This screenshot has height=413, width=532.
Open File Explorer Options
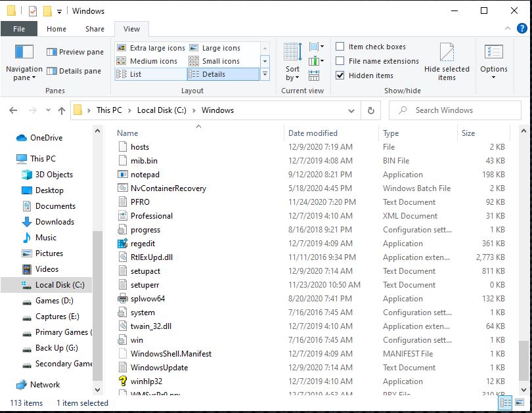[x=494, y=62]
